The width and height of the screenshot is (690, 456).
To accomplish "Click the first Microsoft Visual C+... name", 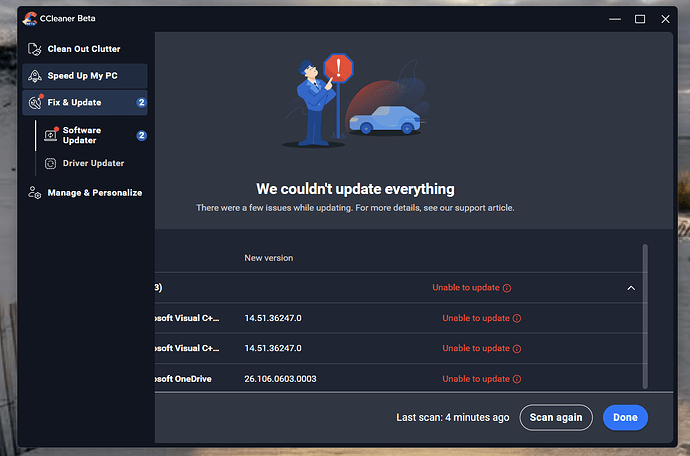I will coord(187,318).
